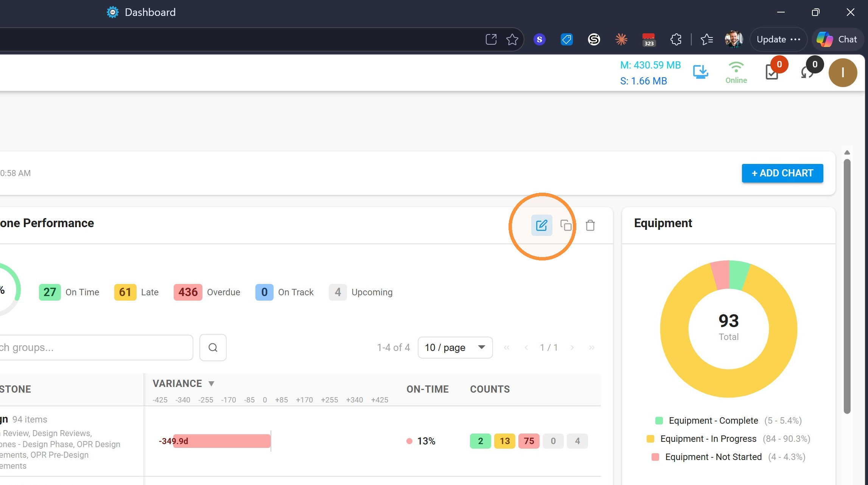The width and height of the screenshot is (868, 485).
Task: Open the favorites list icon
Action: [706, 39]
